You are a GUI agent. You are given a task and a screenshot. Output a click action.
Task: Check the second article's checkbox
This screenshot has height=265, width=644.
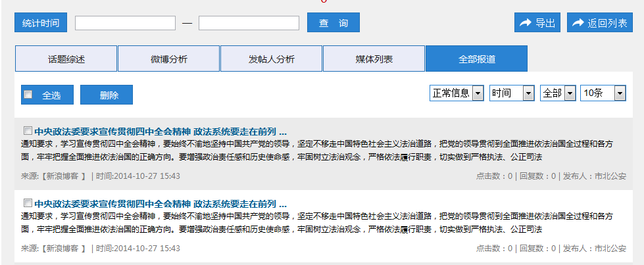(28, 203)
